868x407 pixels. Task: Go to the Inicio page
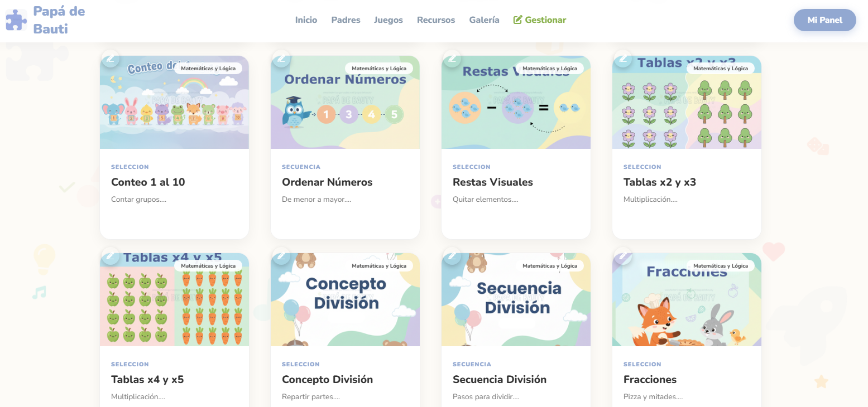(x=306, y=20)
